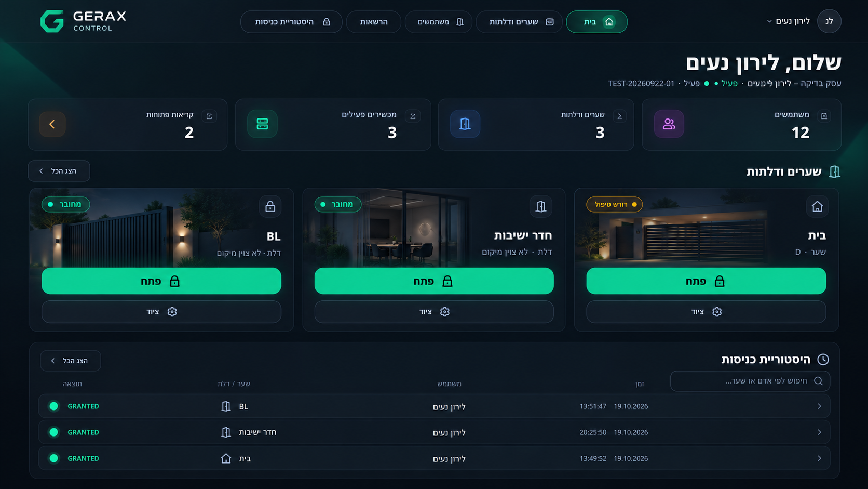This screenshot has height=489, width=868.
Task: Open ציוד equipment for חדר ישיבות
Action: [x=434, y=312]
